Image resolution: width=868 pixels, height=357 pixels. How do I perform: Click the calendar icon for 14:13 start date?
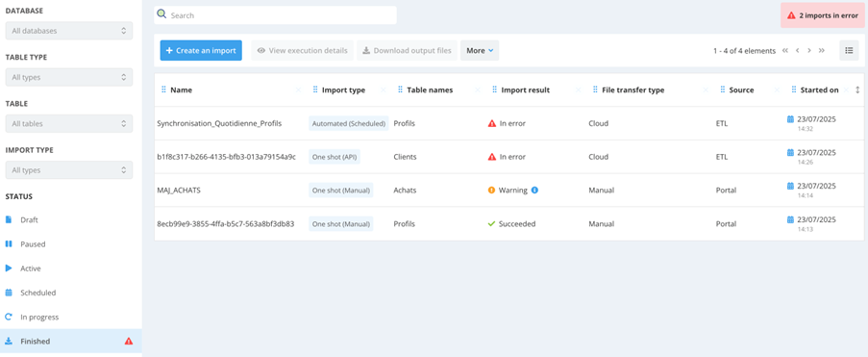click(x=790, y=219)
